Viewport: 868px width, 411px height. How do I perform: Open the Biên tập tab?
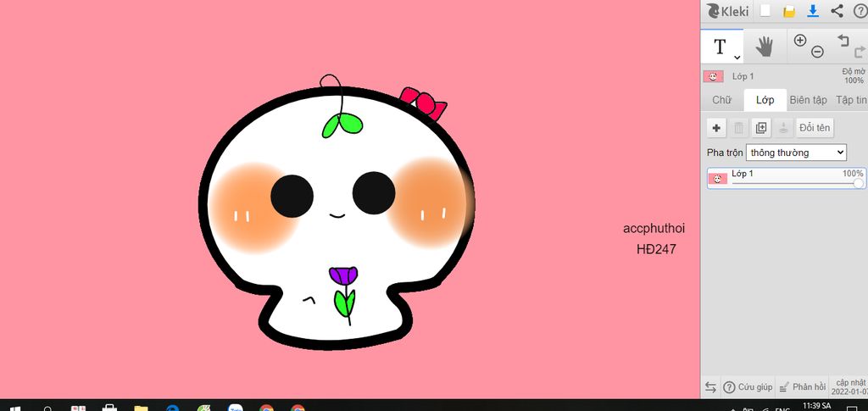pos(808,100)
